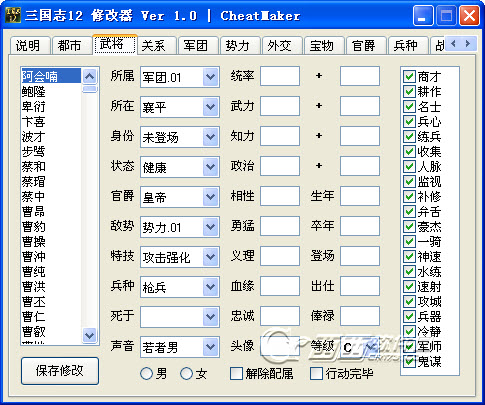Select 曹昂 in the general list
Screen dimensions: 485x405
coord(51,211)
